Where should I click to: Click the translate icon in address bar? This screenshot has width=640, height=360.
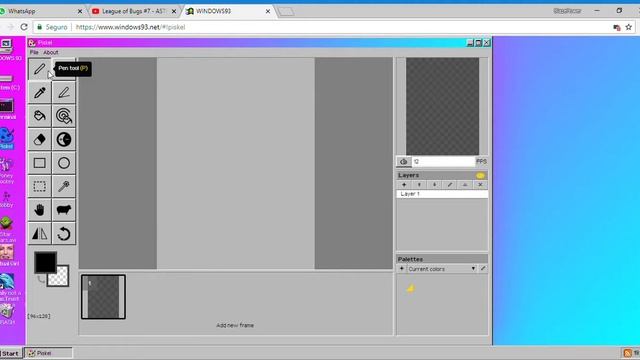tap(617, 27)
